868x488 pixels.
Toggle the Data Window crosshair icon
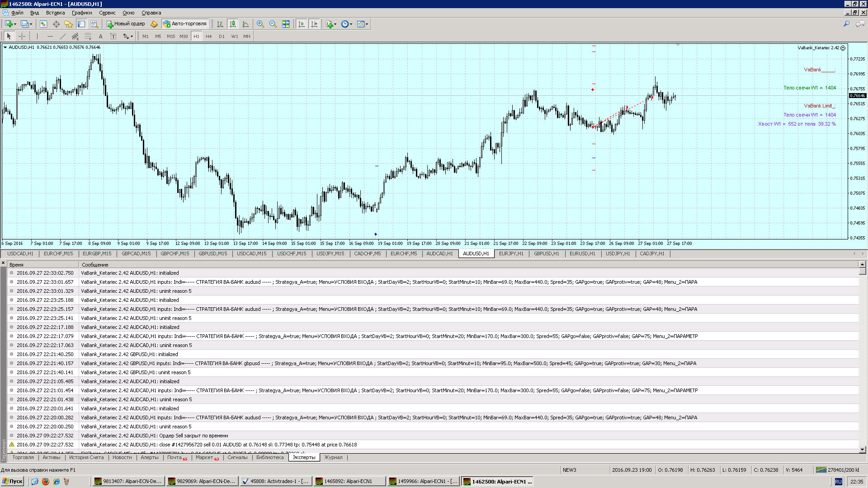pyautogui.click(x=56, y=24)
